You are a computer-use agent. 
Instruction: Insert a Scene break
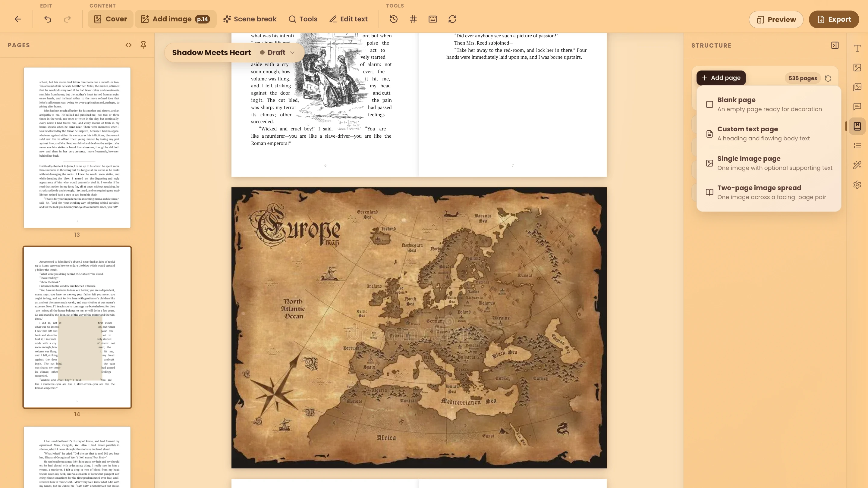tap(250, 19)
